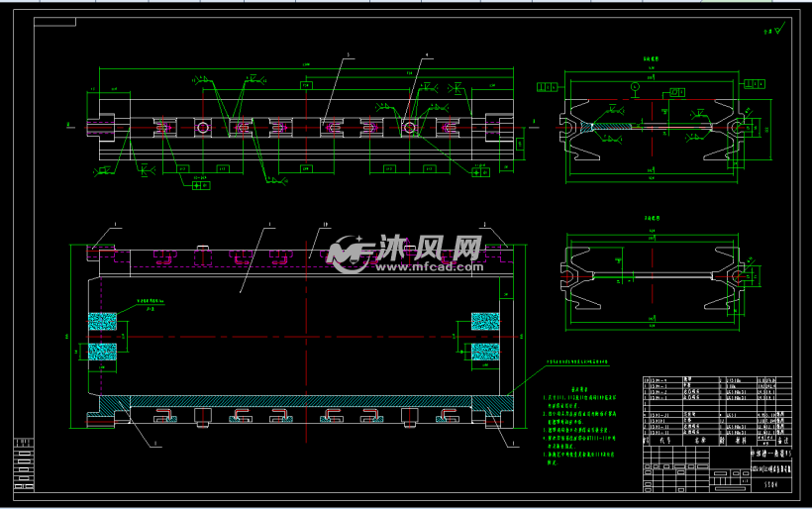Image resolution: width=812 pixels, height=509 pixels.
Task: Select the right circular bolt hole in top view
Action: (408, 127)
